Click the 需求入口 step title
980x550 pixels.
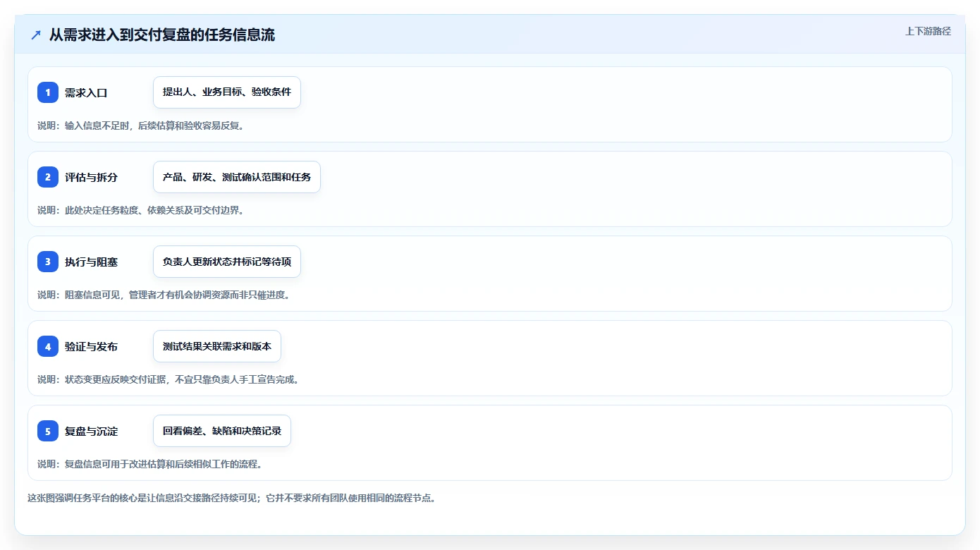coord(86,92)
